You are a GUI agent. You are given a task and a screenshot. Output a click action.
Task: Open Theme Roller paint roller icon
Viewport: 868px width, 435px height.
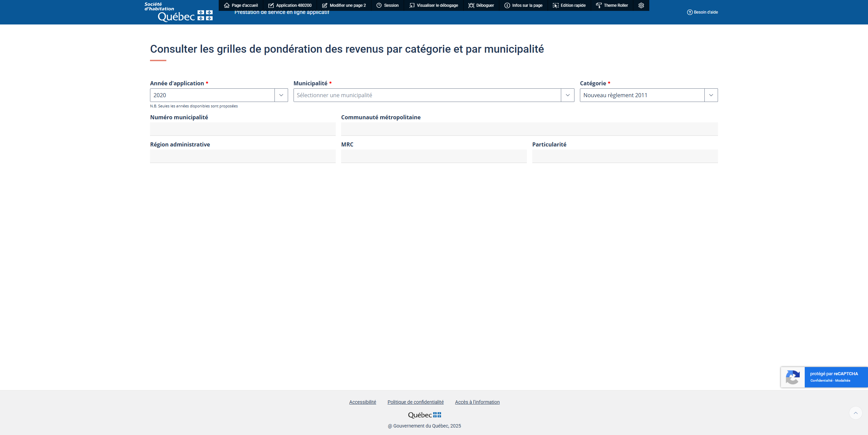pyautogui.click(x=599, y=5)
